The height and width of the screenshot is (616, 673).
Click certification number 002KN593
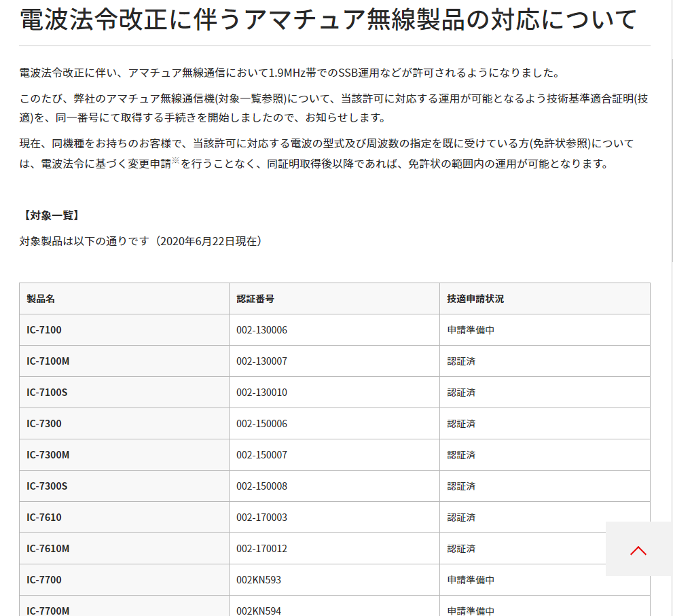click(x=259, y=580)
